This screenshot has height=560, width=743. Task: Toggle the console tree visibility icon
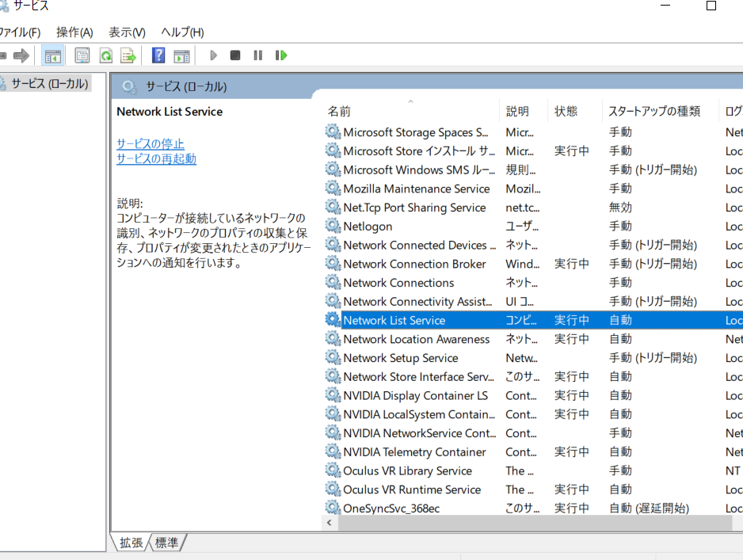point(53,55)
